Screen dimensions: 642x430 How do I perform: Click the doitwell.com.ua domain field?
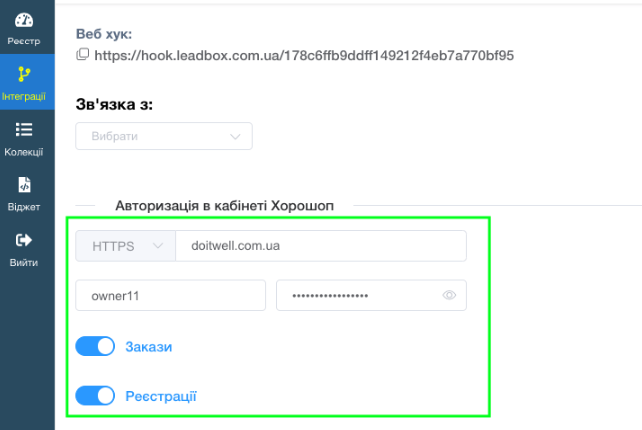click(x=320, y=246)
